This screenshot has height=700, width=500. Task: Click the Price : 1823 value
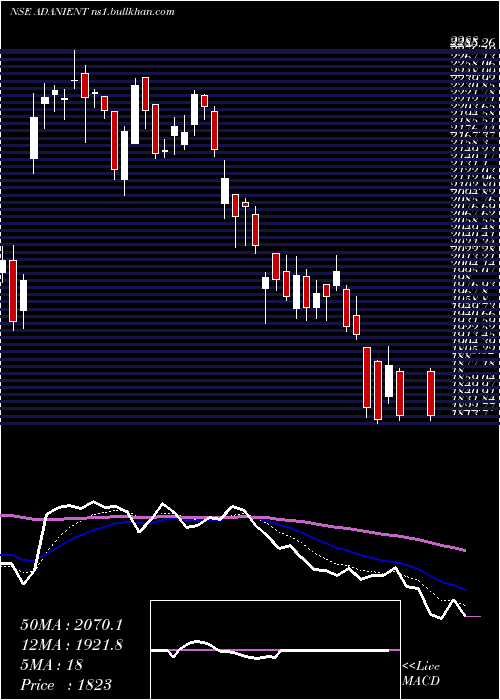coord(66,684)
